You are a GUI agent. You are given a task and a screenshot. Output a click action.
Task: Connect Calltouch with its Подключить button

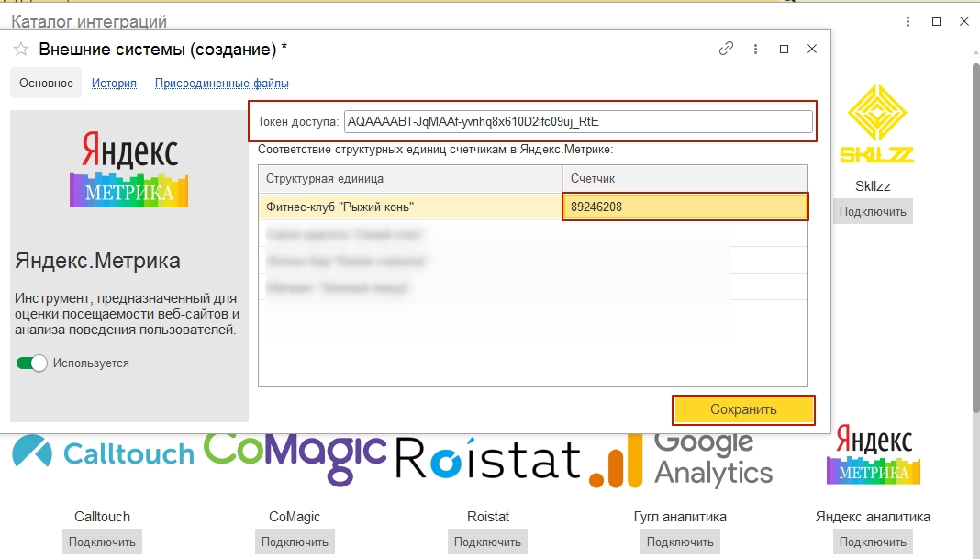(102, 542)
